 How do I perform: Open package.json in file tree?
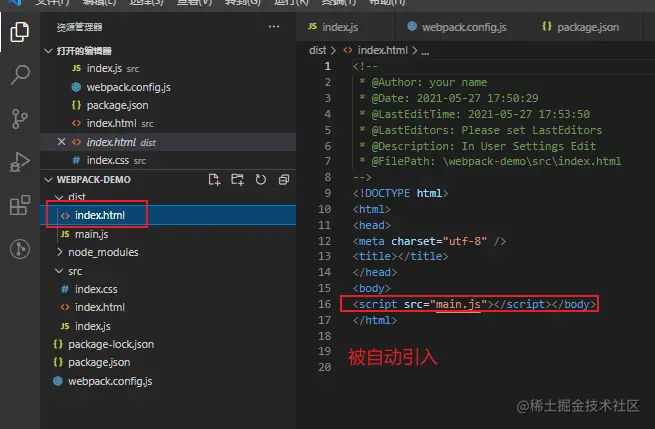(168, 363)
